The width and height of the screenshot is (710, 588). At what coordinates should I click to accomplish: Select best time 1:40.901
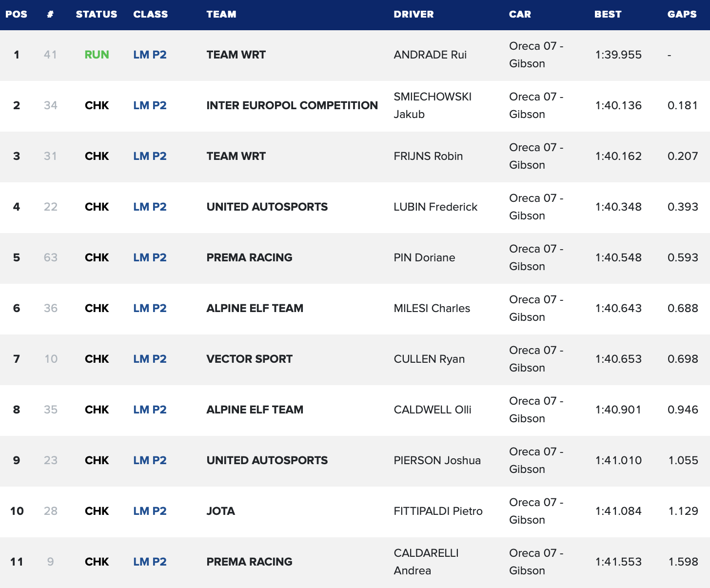(x=618, y=410)
